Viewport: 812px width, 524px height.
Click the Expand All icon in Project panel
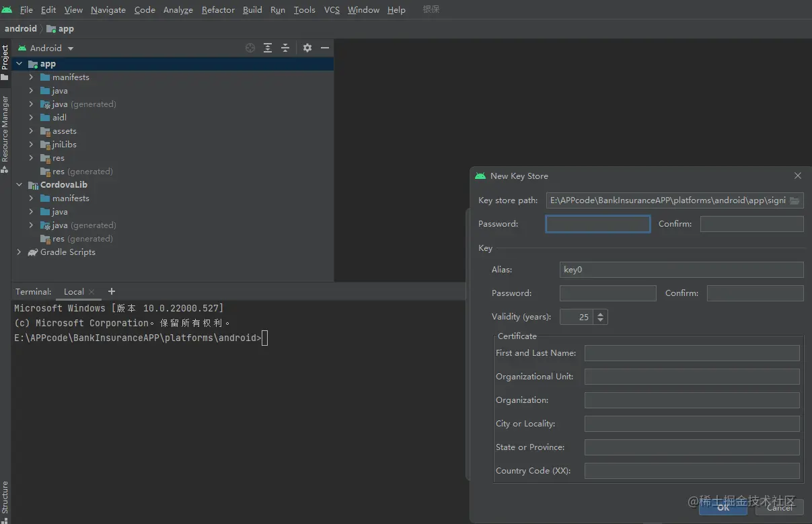(268, 48)
